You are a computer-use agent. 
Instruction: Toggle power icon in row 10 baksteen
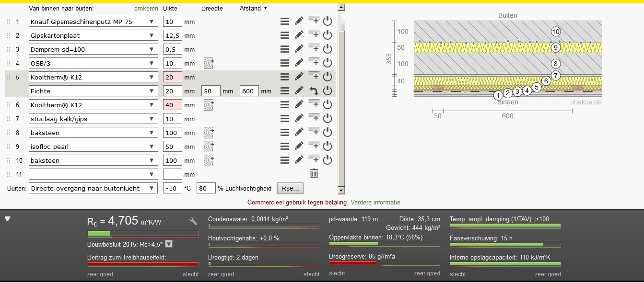tap(328, 160)
